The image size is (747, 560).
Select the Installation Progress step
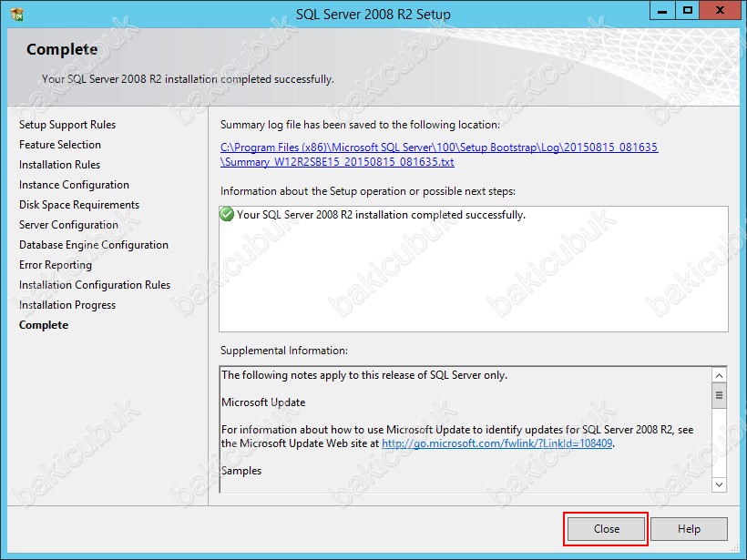click(x=67, y=305)
